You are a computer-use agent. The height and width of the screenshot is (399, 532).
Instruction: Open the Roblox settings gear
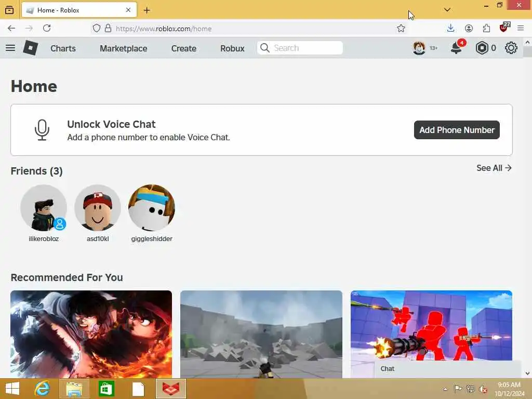(511, 48)
